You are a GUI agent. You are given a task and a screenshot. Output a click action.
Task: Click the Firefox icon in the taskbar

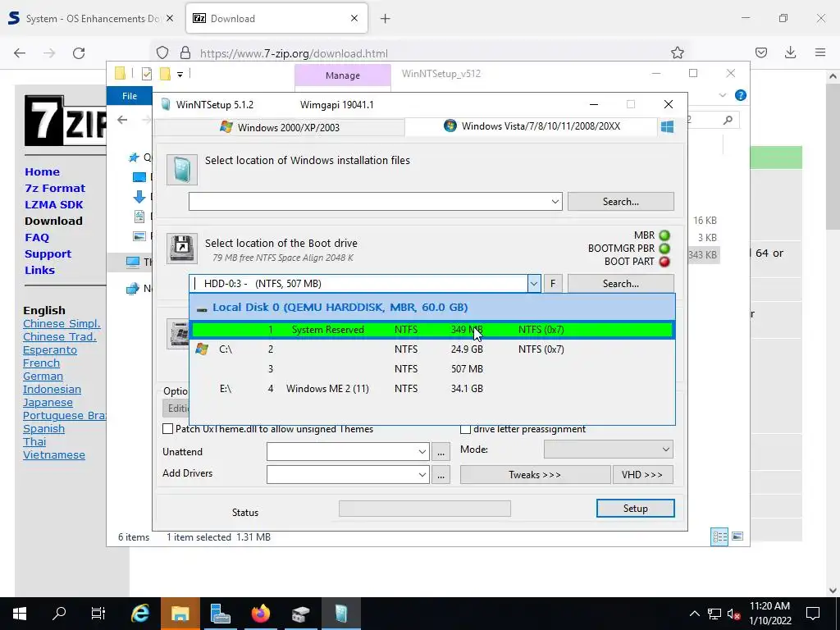click(260, 614)
